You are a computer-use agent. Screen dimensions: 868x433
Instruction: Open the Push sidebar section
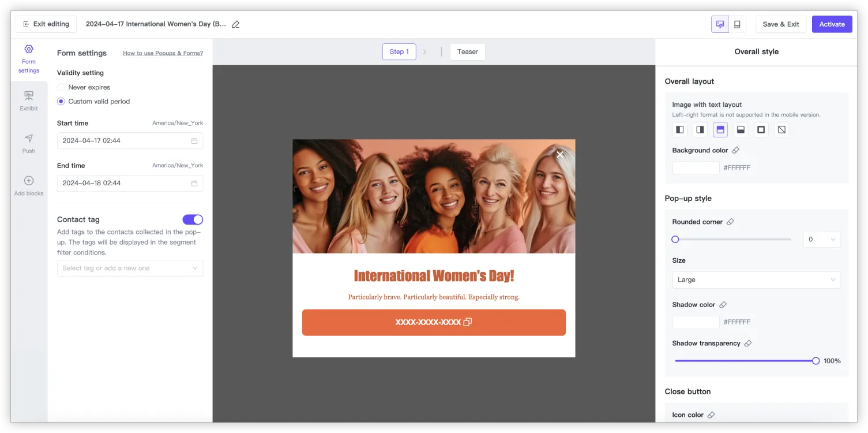[x=29, y=143]
